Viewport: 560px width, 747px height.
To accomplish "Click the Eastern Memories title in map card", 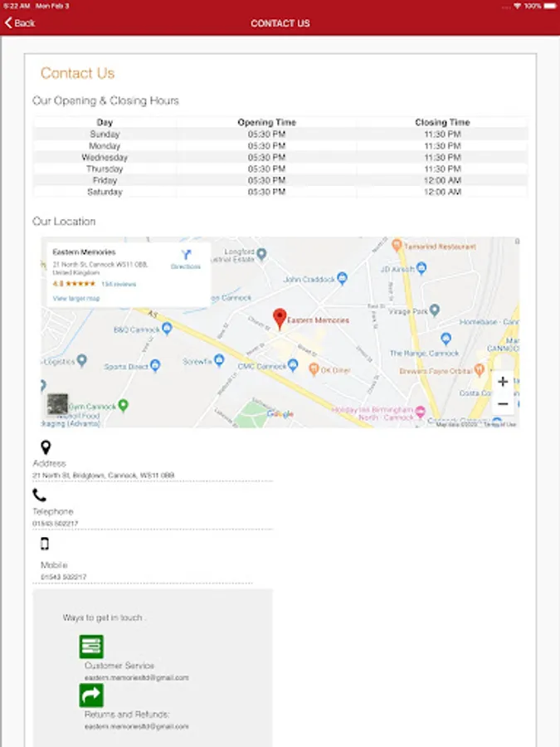I will [84, 252].
